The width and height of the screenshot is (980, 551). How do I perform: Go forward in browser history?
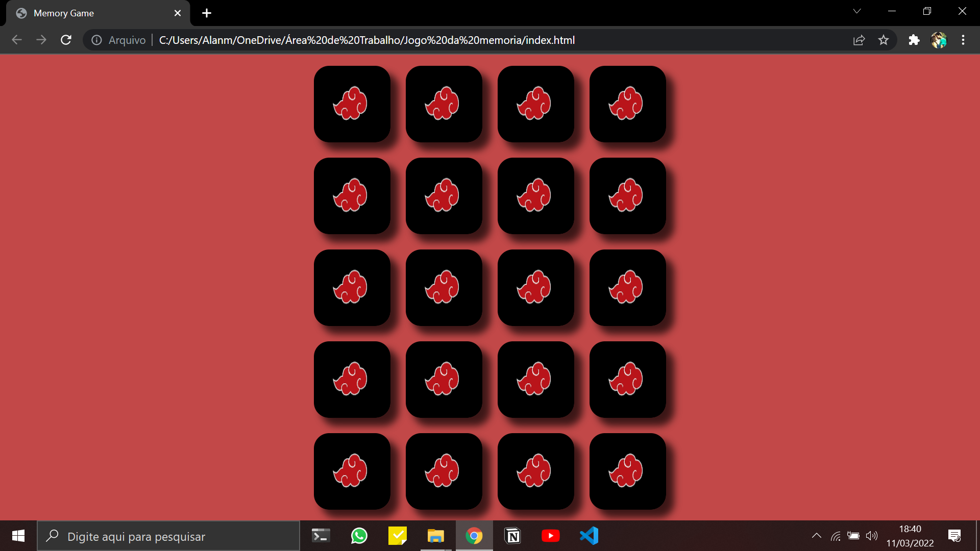tap(41, 40)
